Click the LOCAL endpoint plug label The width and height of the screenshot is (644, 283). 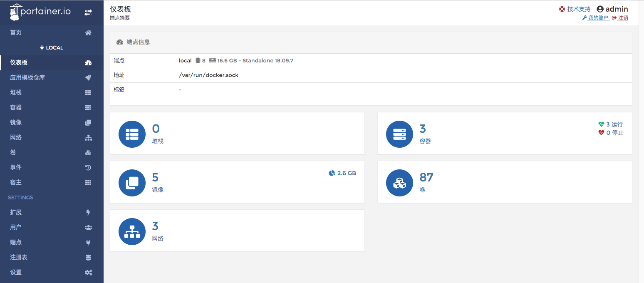(52, 47)
